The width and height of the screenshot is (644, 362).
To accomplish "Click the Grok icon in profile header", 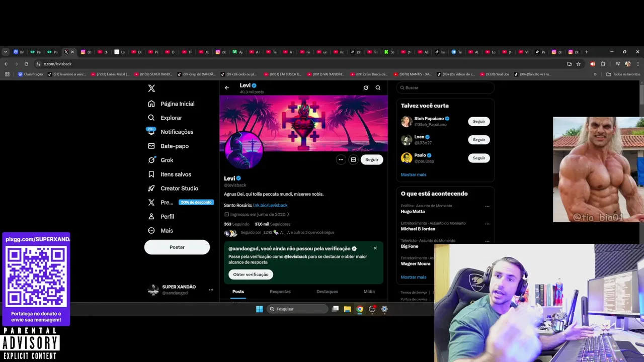I will pyautogui.click(x=366, y=87).
